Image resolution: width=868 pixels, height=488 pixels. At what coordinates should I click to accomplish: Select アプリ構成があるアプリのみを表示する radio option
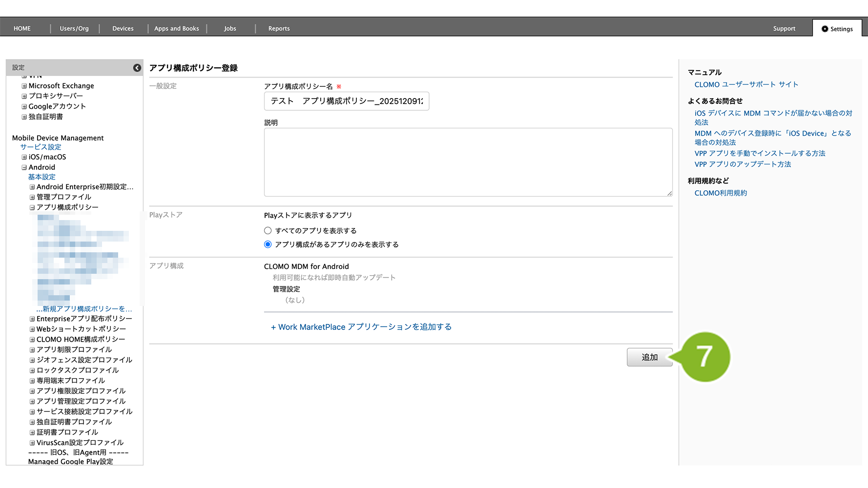pyautogui.click(x=268, y=244)
